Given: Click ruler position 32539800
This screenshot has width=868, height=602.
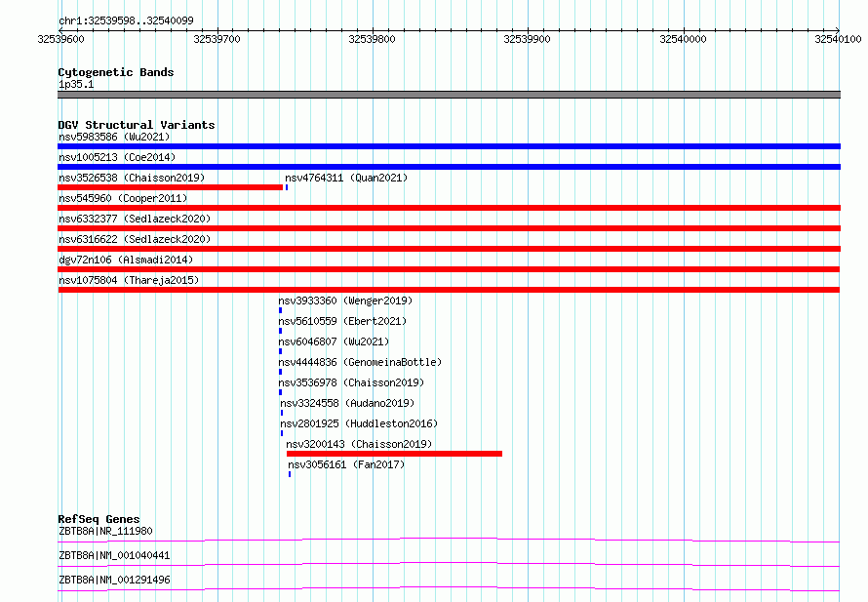Looking at the screenshot, I should coord(372,39).
